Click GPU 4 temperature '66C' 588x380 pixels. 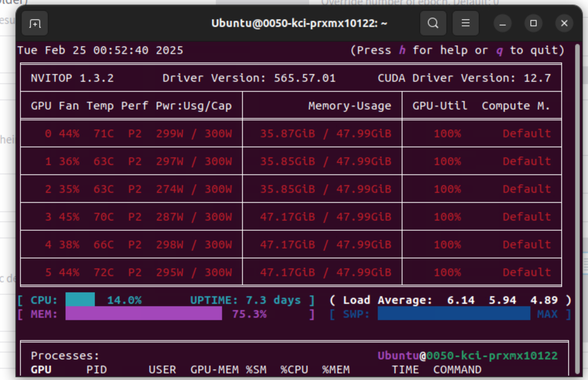tap(103, 245)
